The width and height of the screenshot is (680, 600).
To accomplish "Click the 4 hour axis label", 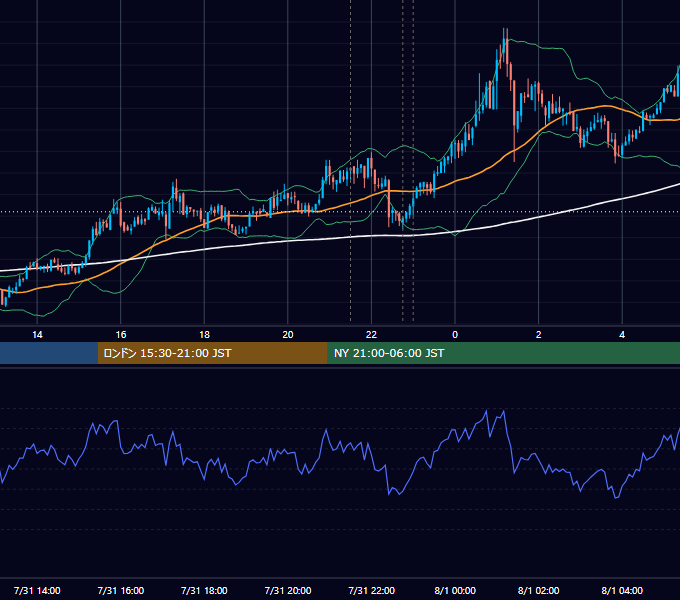I will (x=622, y=335).
